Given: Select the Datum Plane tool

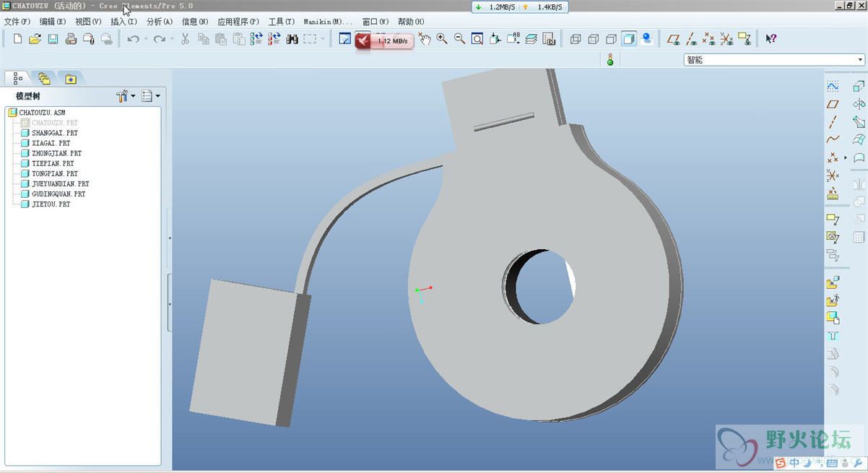Looking at the screenshot, I should [x=833, y=105].
